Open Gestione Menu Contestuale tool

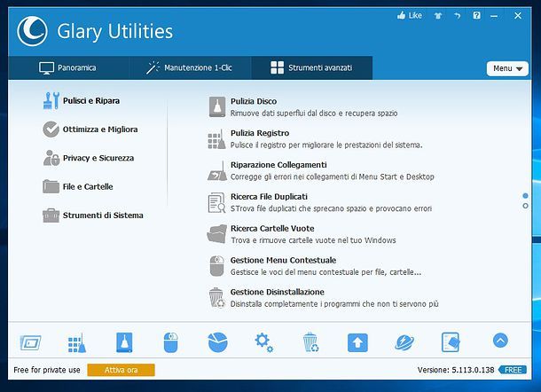283,260
